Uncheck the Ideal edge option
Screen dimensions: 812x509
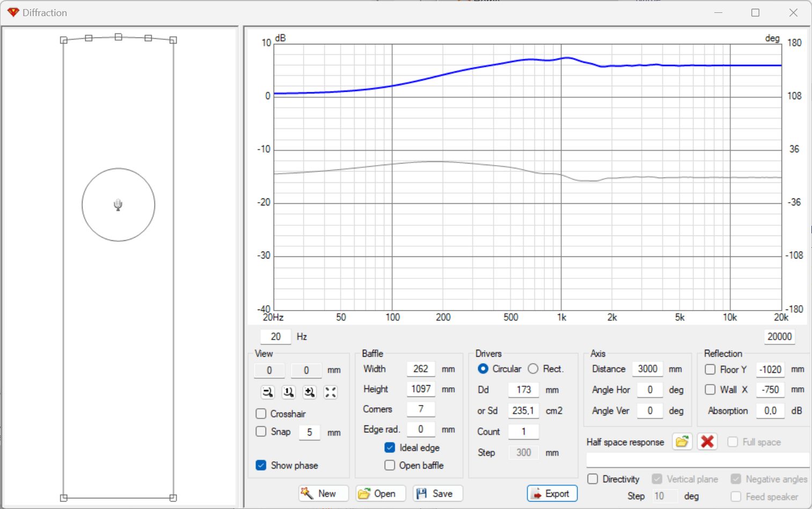390,447
